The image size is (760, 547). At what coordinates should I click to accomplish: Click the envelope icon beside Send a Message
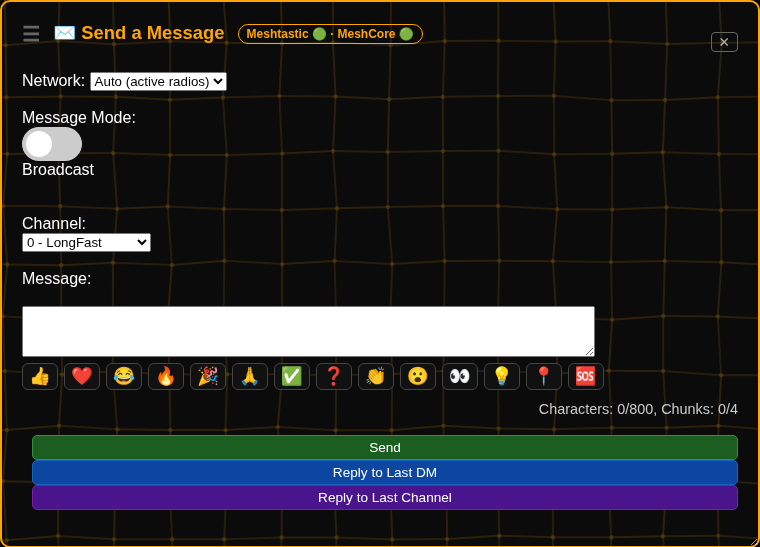[x=64, y=33]
